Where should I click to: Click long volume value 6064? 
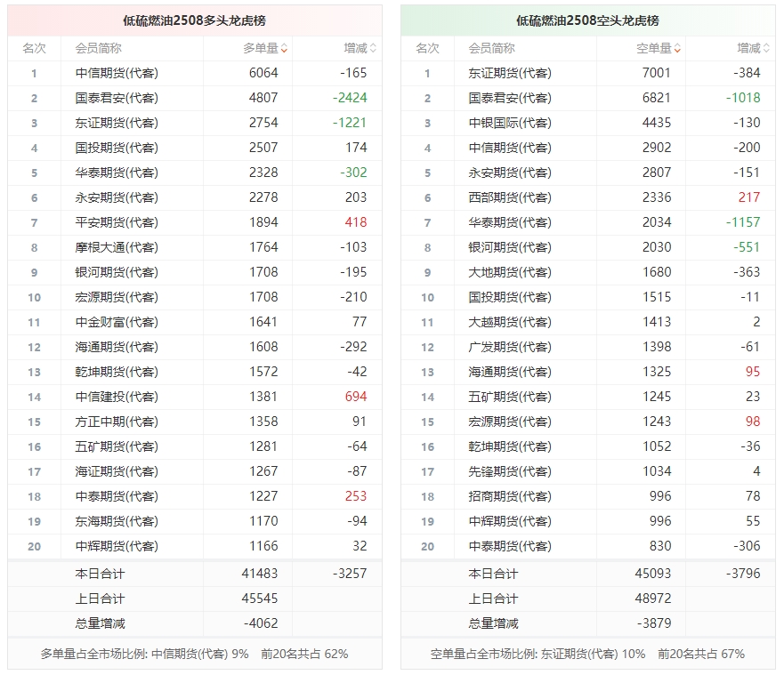coord(263,73)
